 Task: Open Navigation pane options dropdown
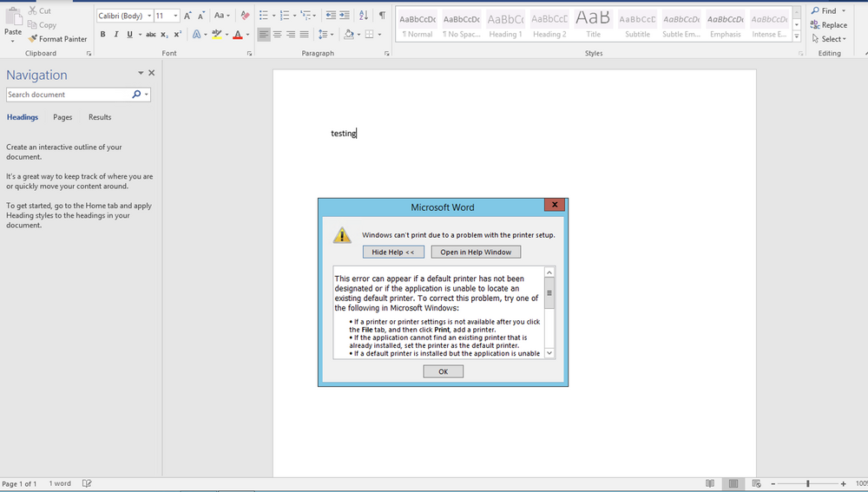point(141,73)
